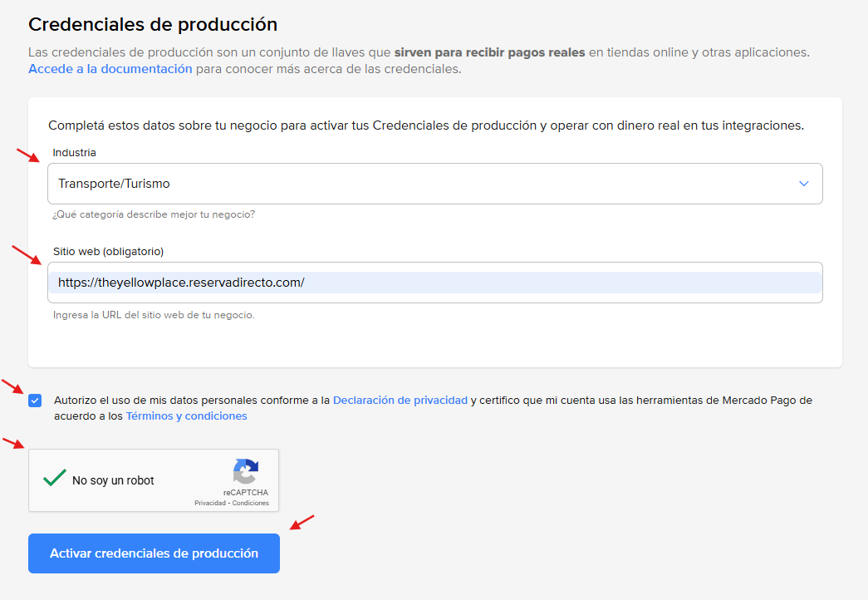The height and width of the screenshot is (600, 868).
Task: Open the Accede a la documentación link
Action: pyautogui.click(x=110, y=69)
